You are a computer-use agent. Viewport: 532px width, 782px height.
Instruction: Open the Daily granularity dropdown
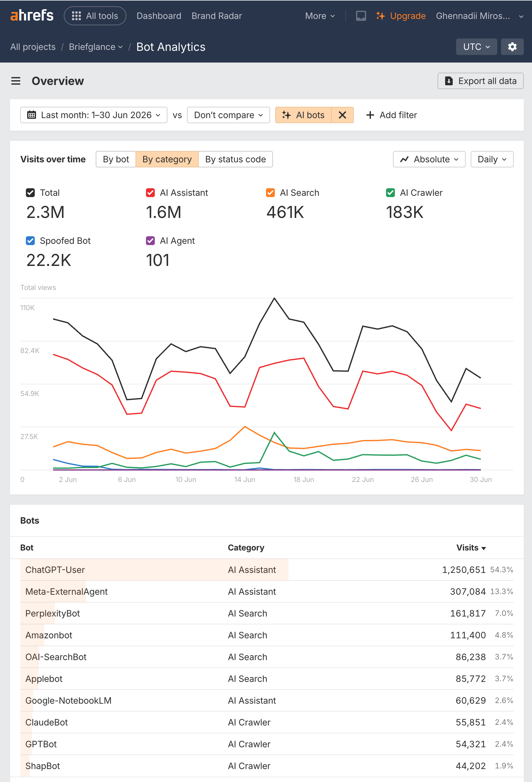click(492, 159)
